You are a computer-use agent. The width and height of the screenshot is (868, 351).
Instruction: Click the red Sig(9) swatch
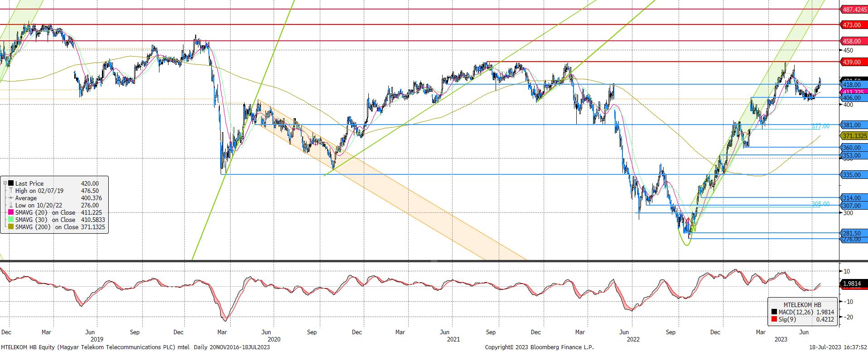coord(774,319)
